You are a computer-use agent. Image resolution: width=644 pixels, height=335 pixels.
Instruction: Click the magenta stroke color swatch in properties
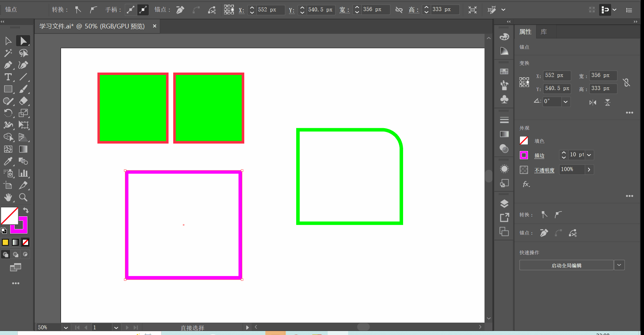click(524, 155)
